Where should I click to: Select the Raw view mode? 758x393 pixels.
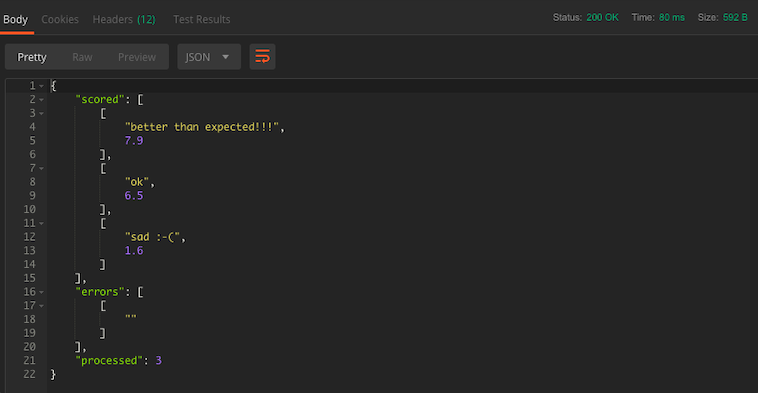pyautogui.click(x=82, y=57)
